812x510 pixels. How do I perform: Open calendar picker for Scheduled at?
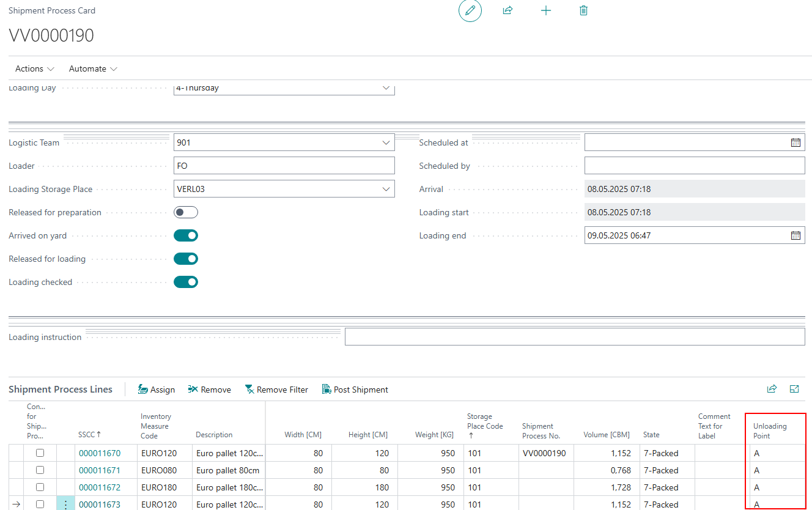tap(795, 142)
